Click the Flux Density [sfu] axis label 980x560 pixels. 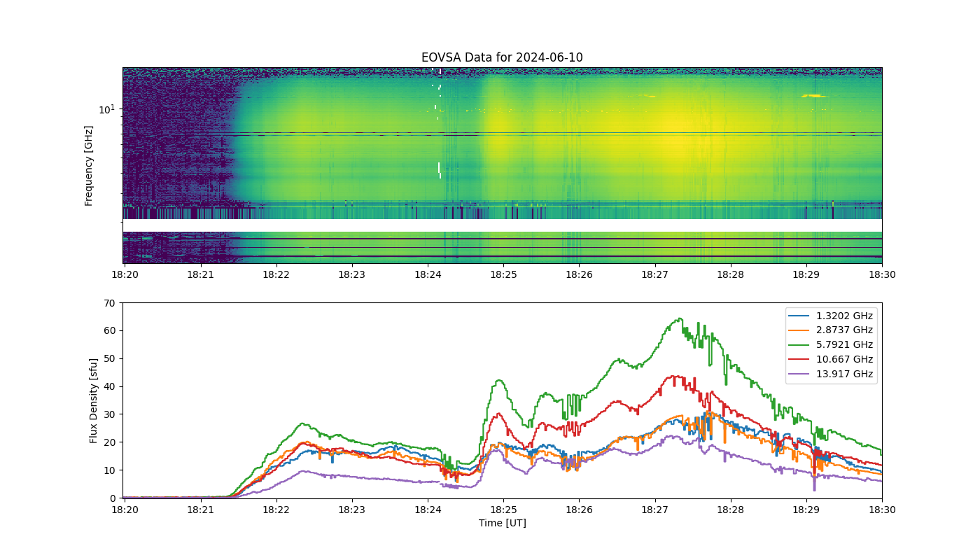tap(94, 400)
